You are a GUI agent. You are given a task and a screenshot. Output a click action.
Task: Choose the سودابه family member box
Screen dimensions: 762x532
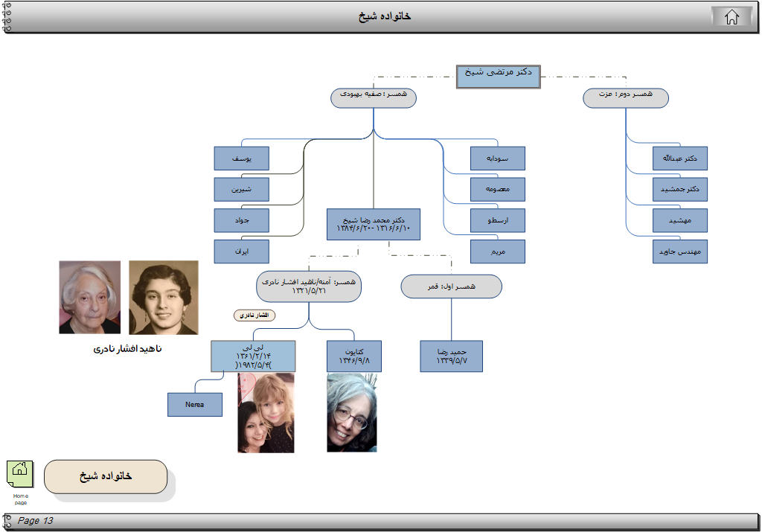[x=497, y=158]
